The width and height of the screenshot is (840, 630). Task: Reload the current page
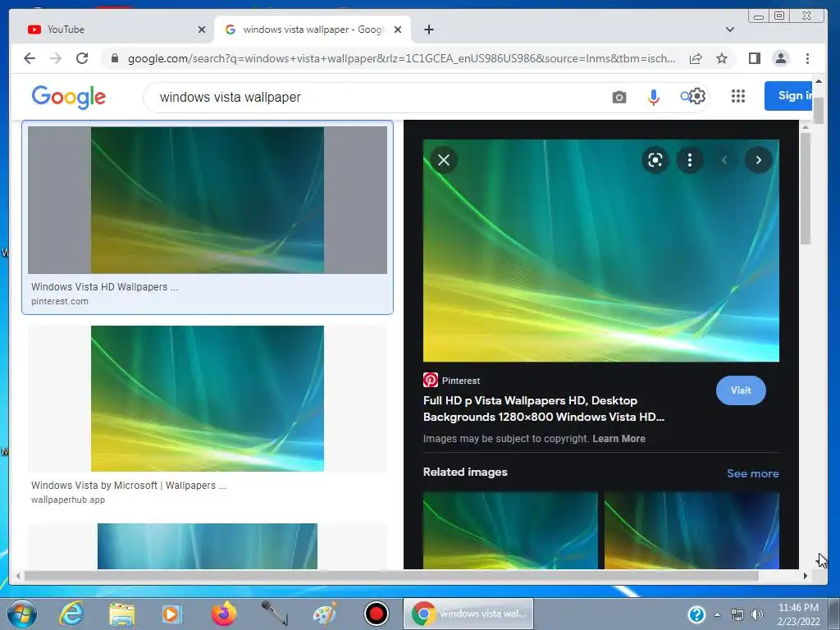coord(82,58)
